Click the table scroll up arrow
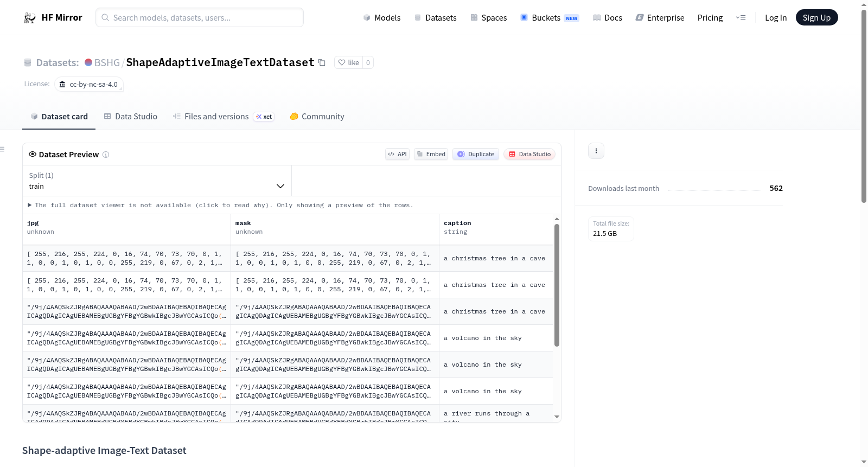This screenshot has height=467, width=868. click(557, 219)
